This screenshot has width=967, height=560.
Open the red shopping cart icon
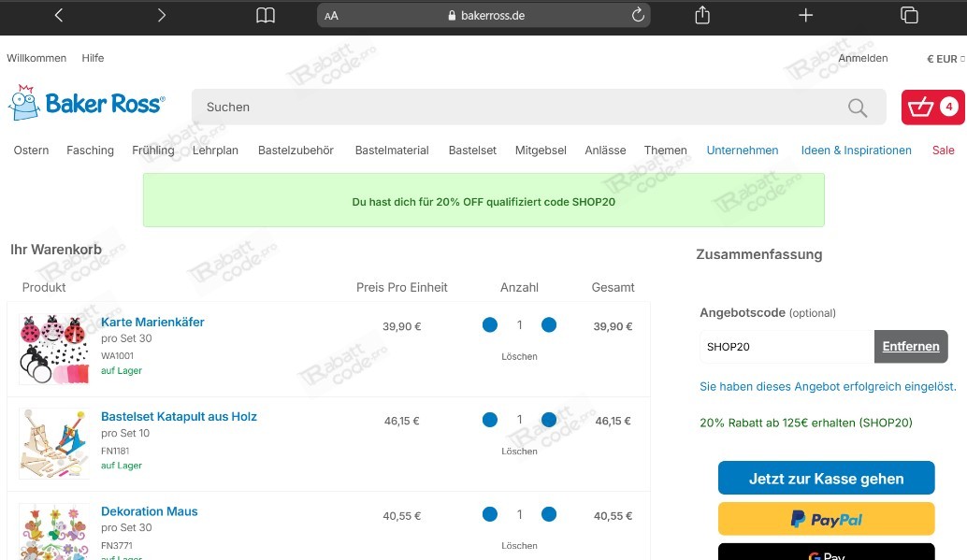coord(932,108)
